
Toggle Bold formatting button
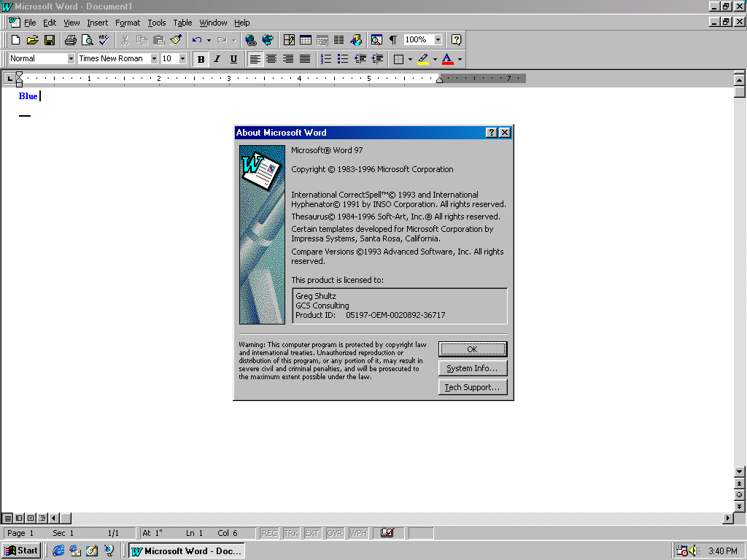201,59
